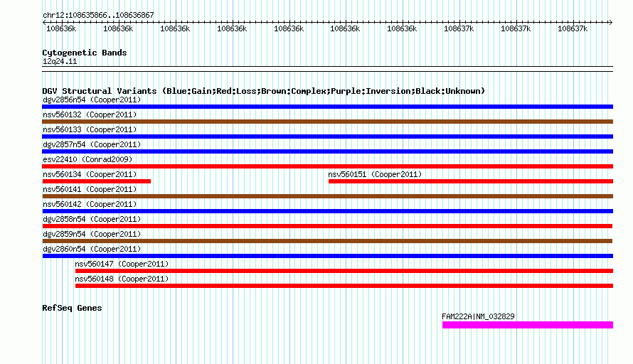Select dgv2860n54 (Cooper2011) label

[92, 249]
